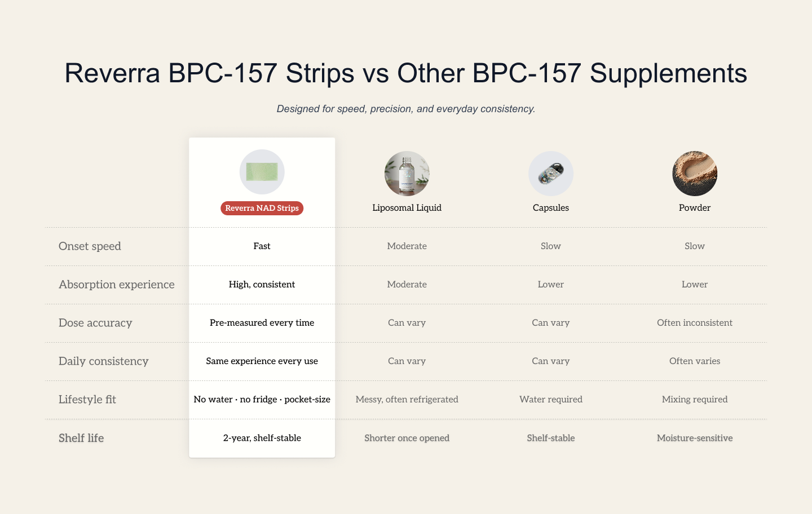The image size is (812, 514).
Task: Click the Daily consistency row label
Action: tap(104, 361)
